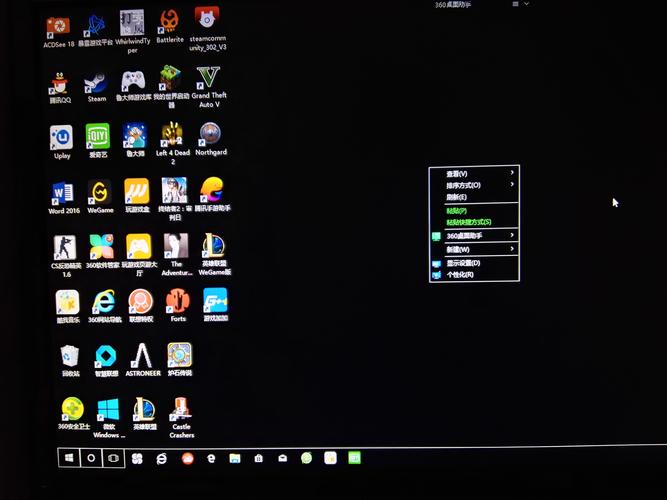667x500 pixels.
Task: Select the 玩游戏盒 yellow icon
Action: (137, 195)
